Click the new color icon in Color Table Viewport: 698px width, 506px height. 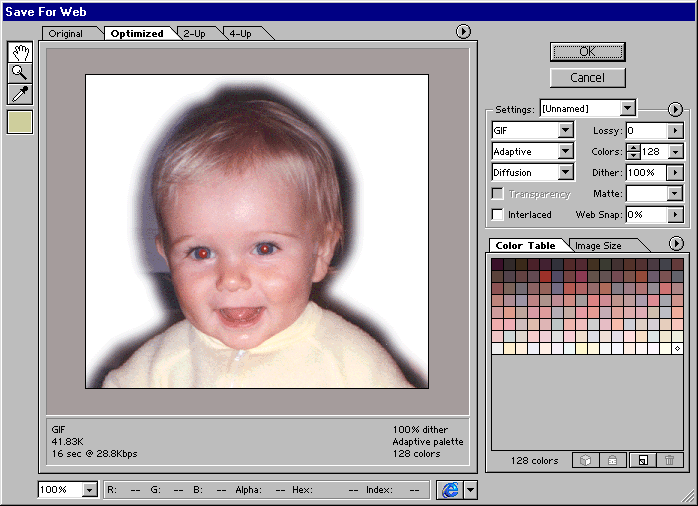click(642, 460)
